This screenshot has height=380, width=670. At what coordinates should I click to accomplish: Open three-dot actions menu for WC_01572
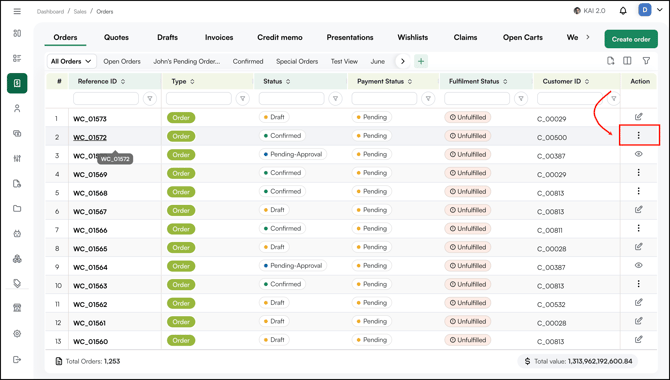[639, 136]
